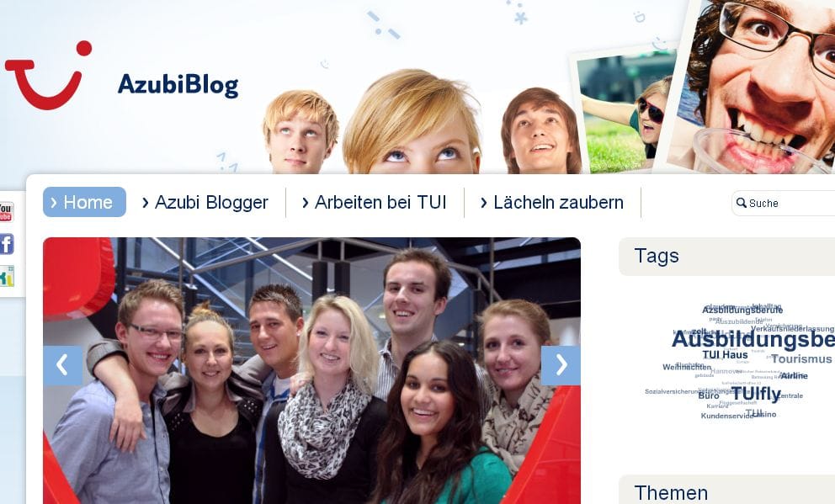The width and height of the screenshot is (835, 504).
Task: Select the TUIfly tag
Action: click(756, 394)
